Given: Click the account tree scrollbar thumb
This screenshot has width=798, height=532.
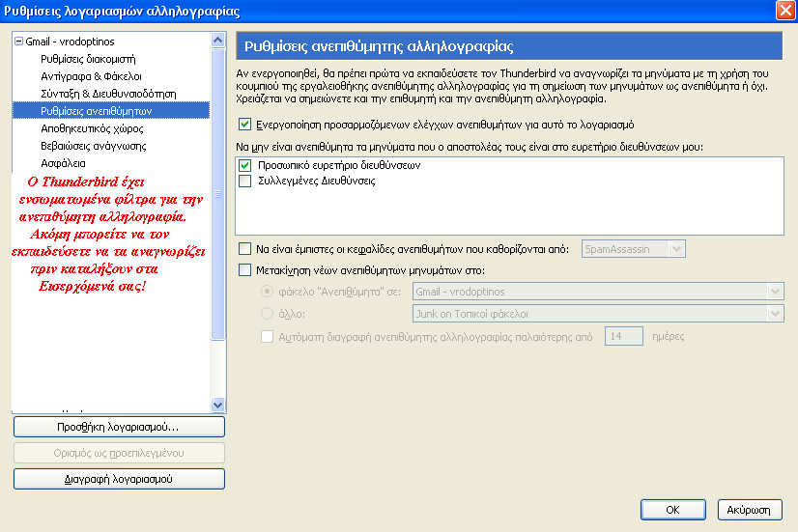Looking at the screenshot, I should point(217,194).
